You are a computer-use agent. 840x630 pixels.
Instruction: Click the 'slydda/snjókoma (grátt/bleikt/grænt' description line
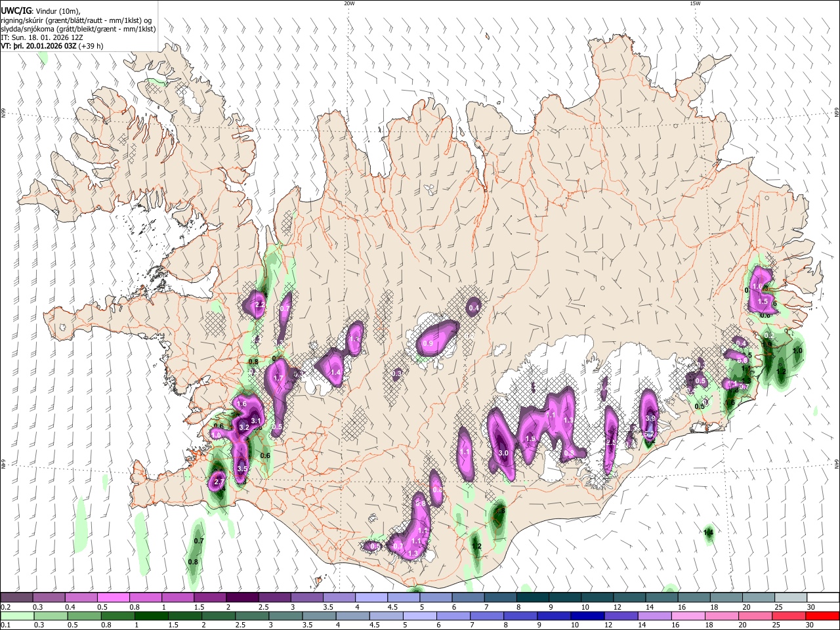[x=78, y=29]
